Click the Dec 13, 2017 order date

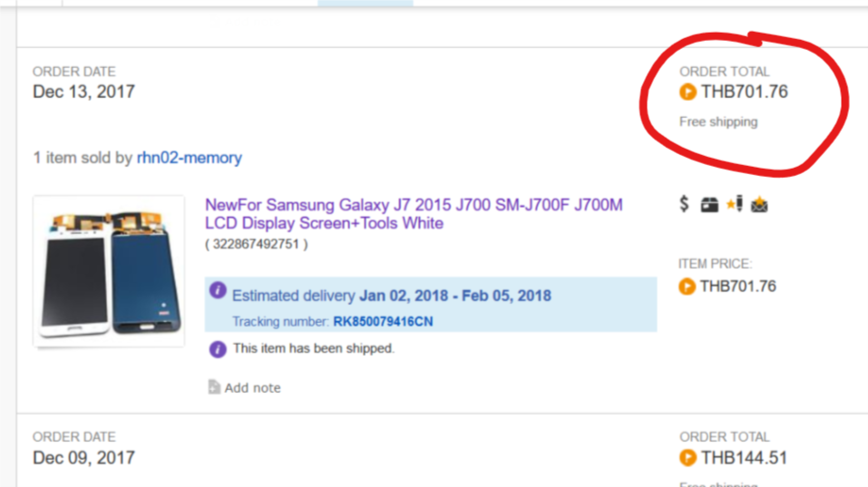tap(83, 92)
